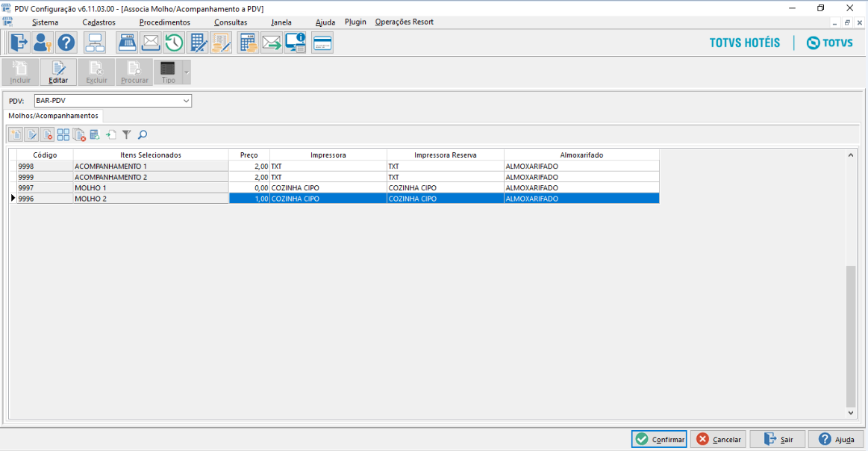This screenshot has height=451, width=868.
Task: Select the MOLHO 2 row cell
Action: coord(151,199)
